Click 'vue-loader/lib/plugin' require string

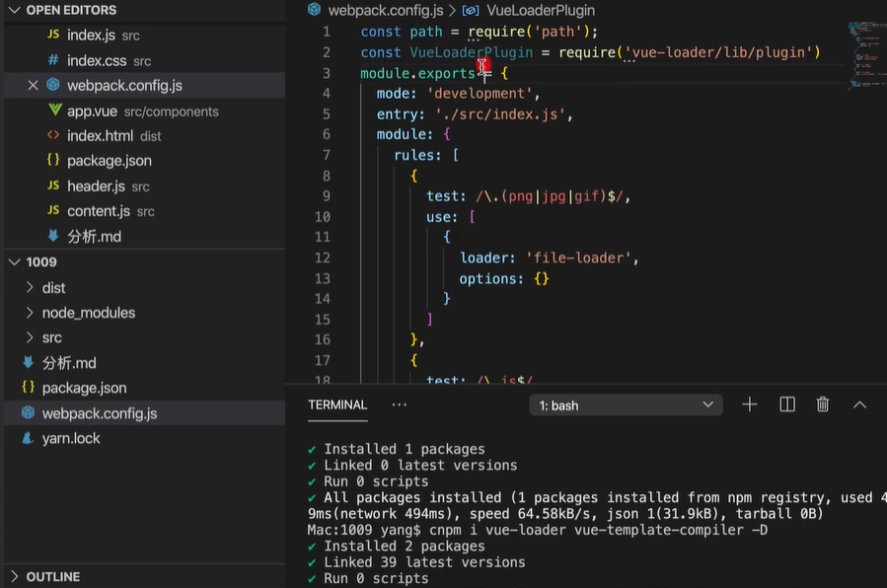(718, 52)
